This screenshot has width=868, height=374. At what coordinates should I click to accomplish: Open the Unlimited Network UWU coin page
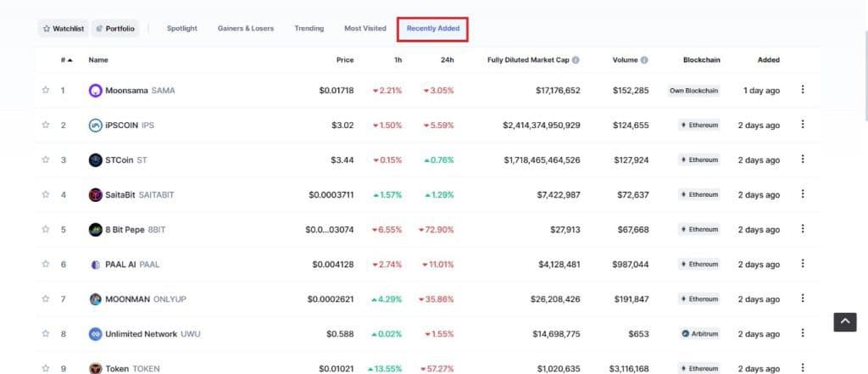point(153,334)
